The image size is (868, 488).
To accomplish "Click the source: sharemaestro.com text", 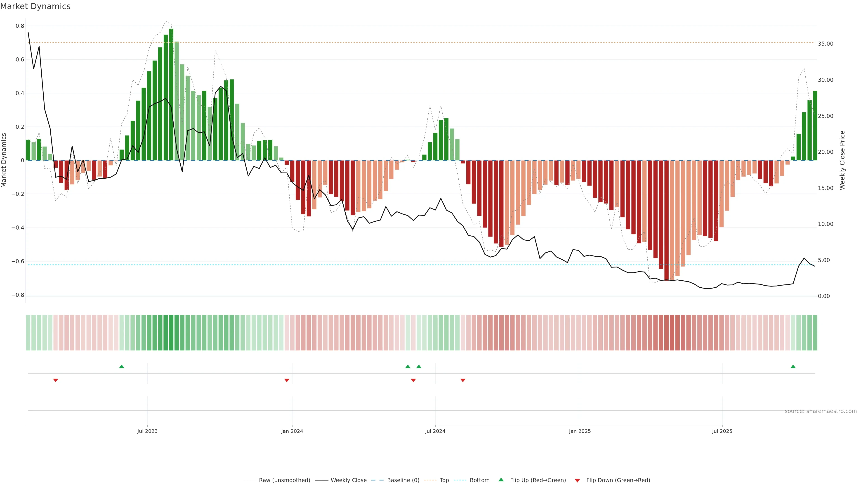I will tap(821, 411).
